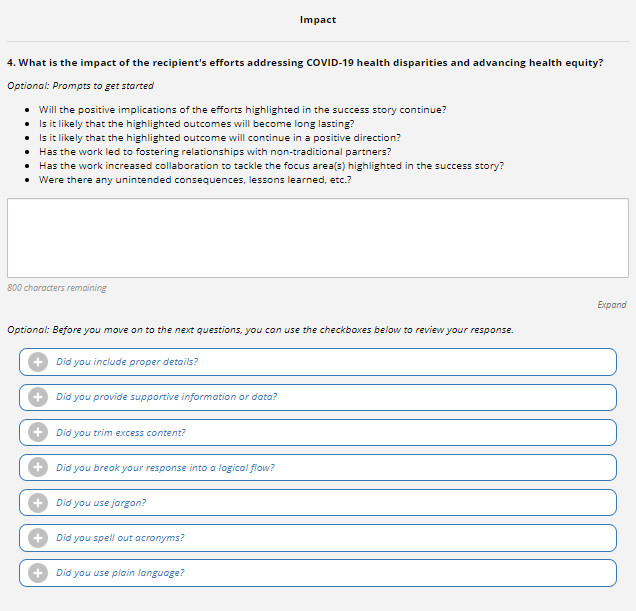Check the 'Did you provide supportive information or data?' text
This screenshot has height=611, width=636.
point(166,397)
